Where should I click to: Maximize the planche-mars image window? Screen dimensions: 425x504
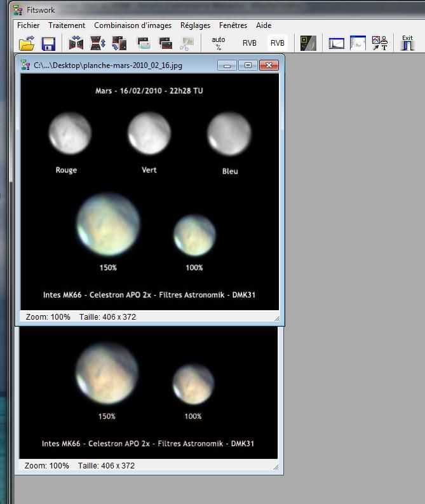click(x=248, y=65)
